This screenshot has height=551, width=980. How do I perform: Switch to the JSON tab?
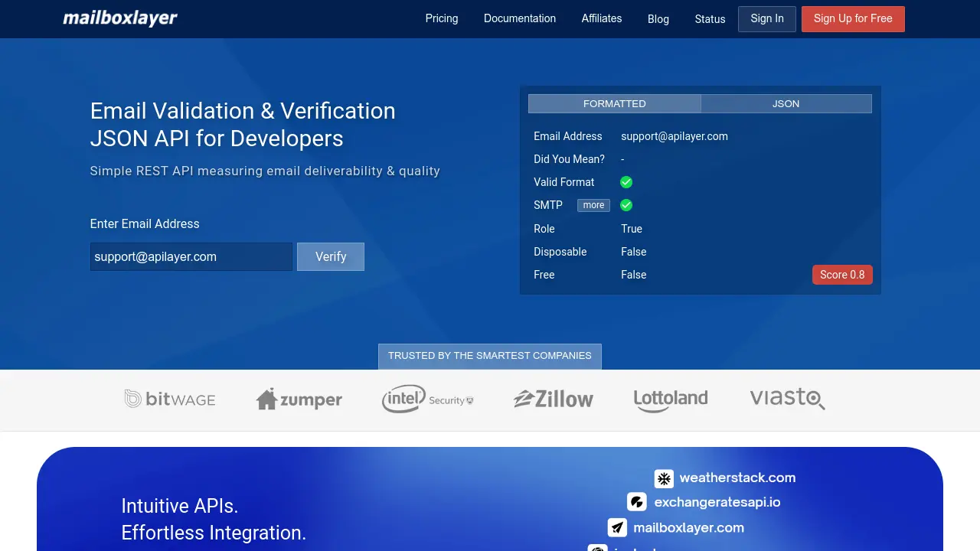[x=786, y=103]
